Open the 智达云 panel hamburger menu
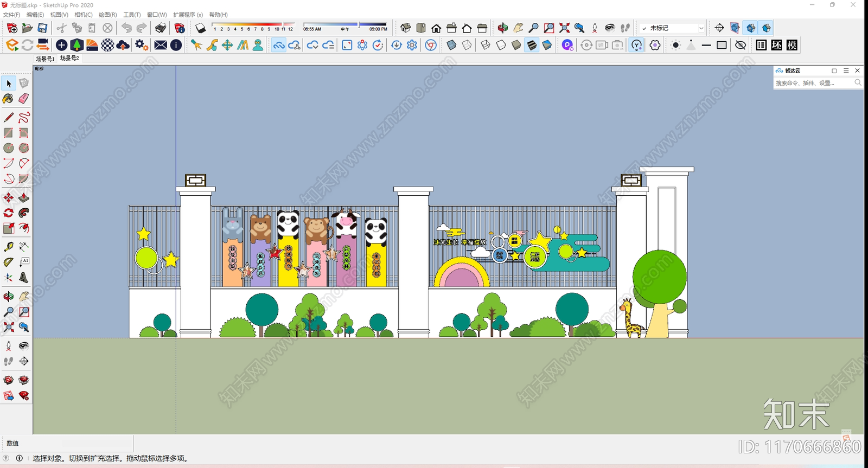The image size is (868, 468). click(846, 70)
